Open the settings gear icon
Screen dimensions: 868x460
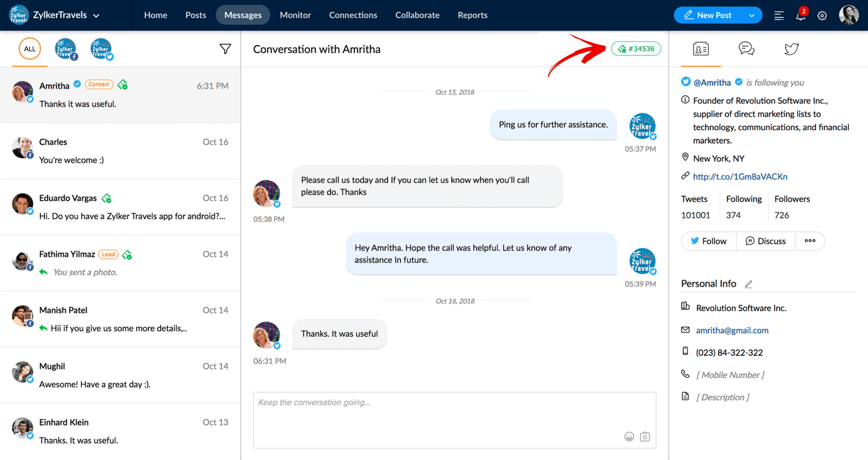[x=822, y=16]
